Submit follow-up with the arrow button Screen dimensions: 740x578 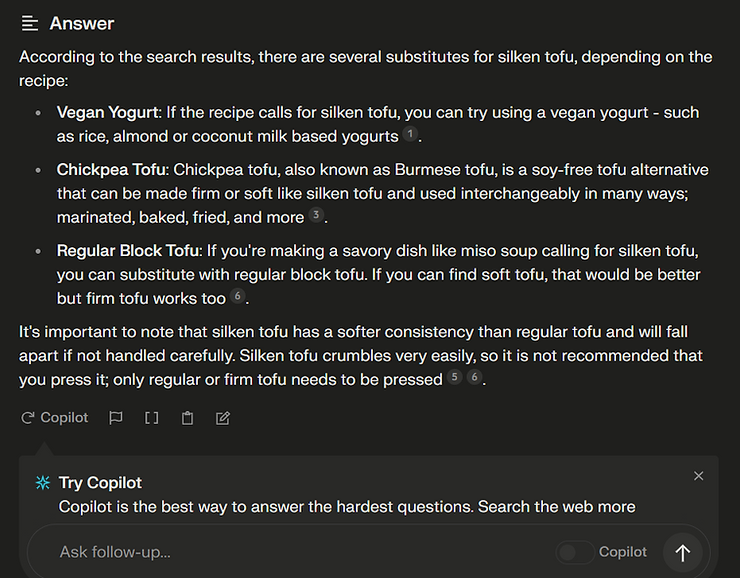pyautogui.click(x=683, y=552)
